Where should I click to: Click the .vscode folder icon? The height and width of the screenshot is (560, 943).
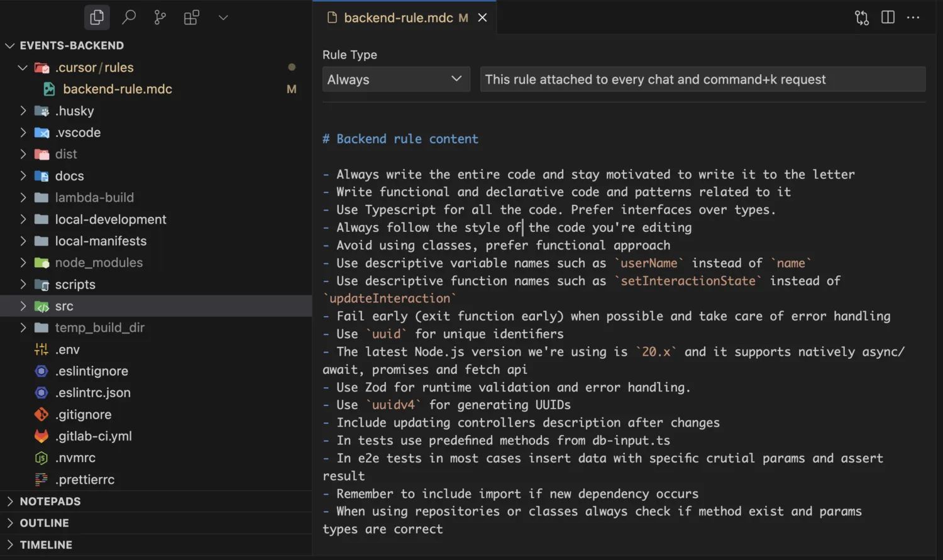pos(41,133)
